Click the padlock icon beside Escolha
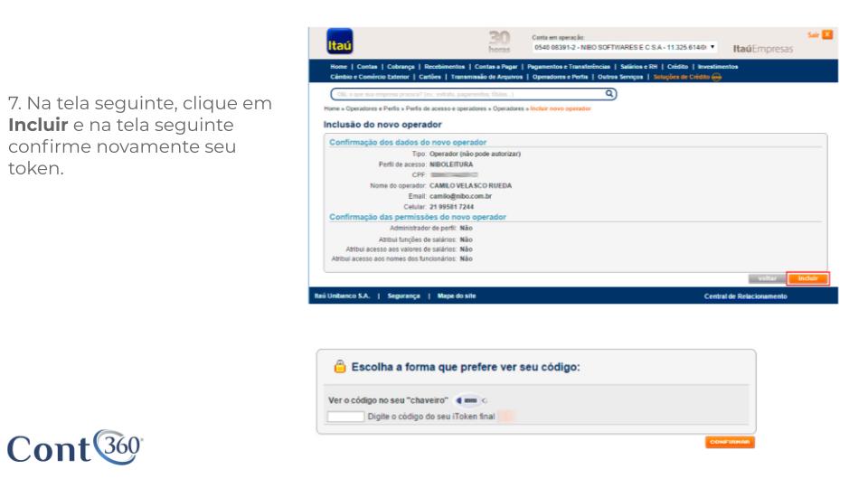 [338, 368]
